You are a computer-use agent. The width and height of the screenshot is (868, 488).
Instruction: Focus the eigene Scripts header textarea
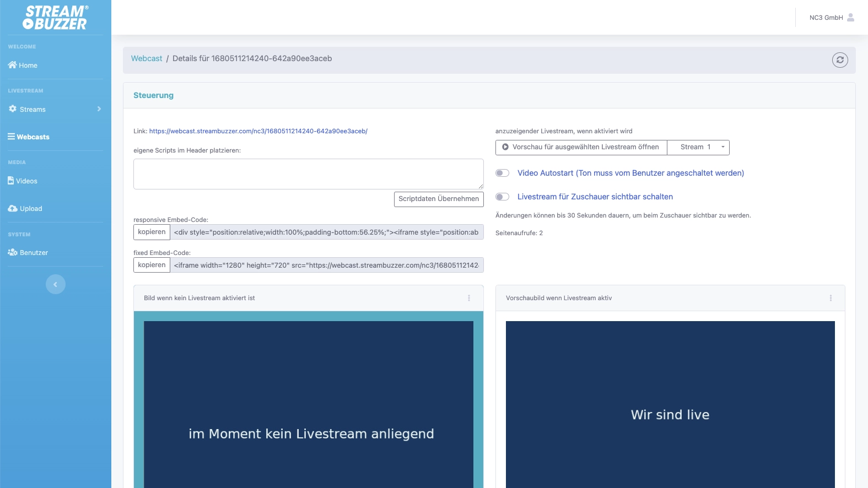[x=309, y=174]
